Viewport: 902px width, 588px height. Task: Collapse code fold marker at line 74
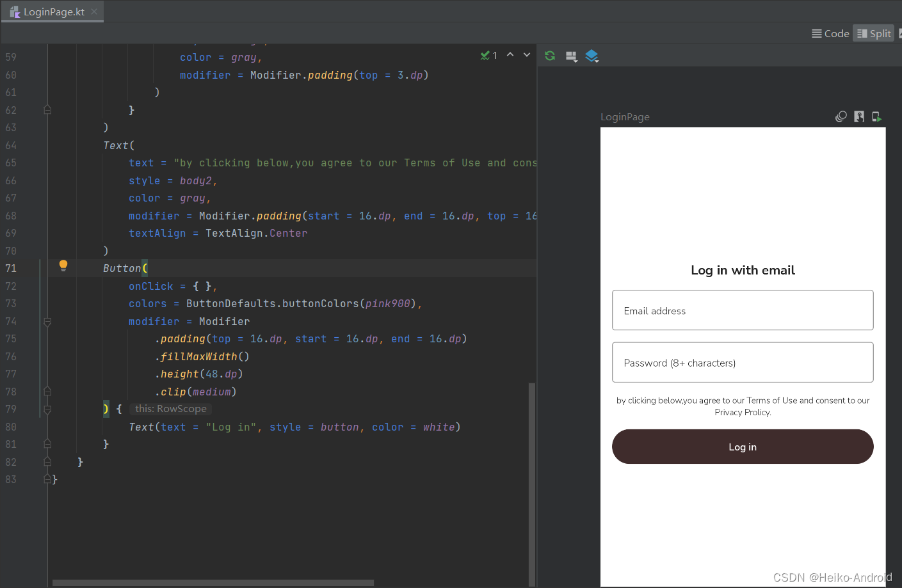pos(47,322)
